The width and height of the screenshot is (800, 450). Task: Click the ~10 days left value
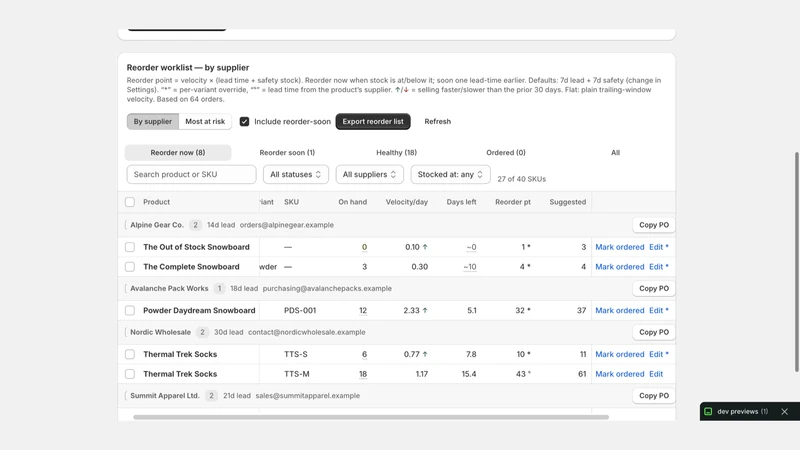coord(470,267)
